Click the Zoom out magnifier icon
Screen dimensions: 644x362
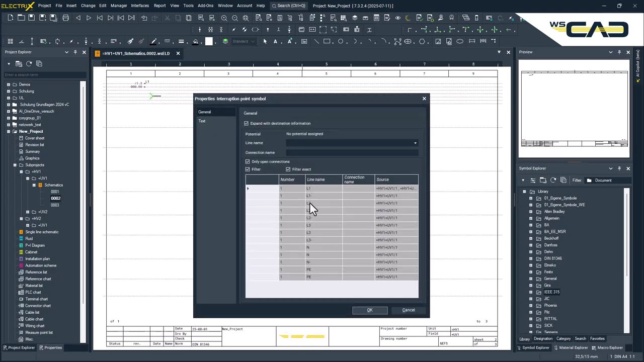pos(235,18)
